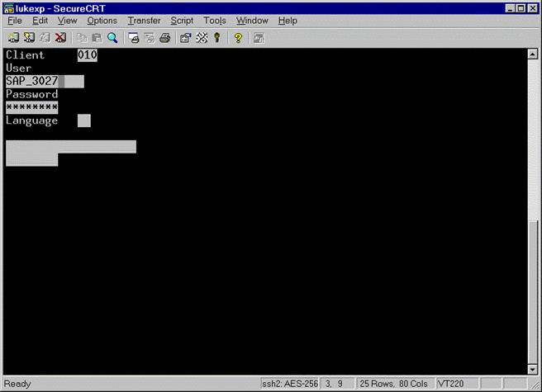Open the View menu
542x392 pixels.
(x=68, y=21)
